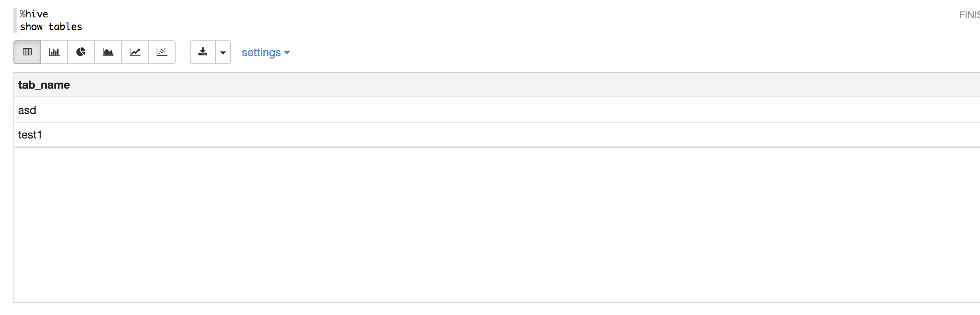The height and width of the screenshot is (315, 980).
Task: Click the tab_name column header
Action: pos(44,85)
